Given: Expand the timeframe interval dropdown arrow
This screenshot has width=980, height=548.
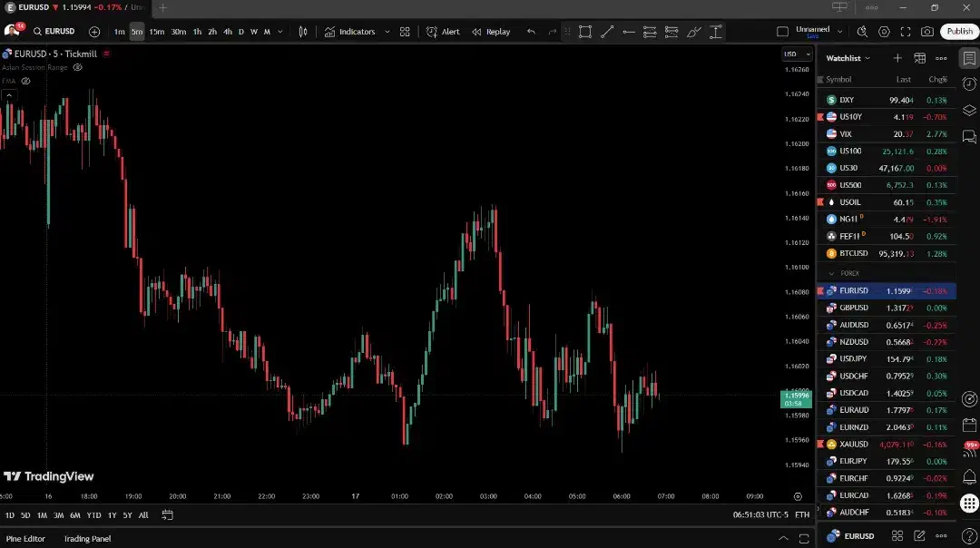Looking at the screenshot, I should (x=279, y=32).
